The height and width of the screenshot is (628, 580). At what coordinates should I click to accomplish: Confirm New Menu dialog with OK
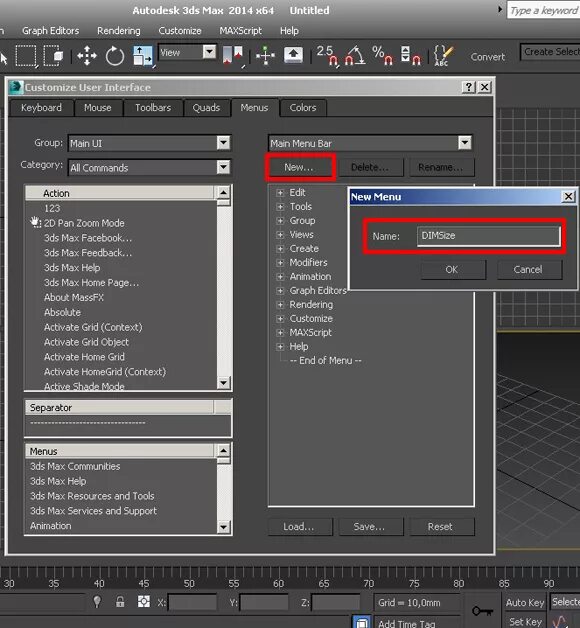(452, 270)
